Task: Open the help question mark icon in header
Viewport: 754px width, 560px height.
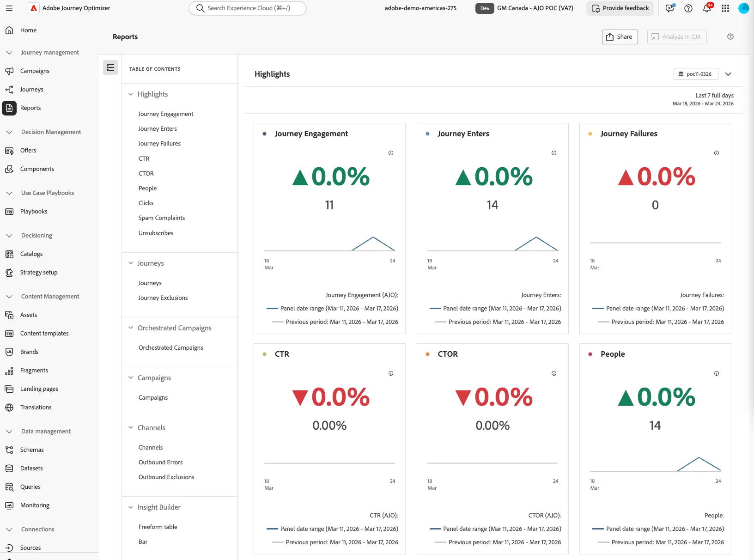Action: (x=688, y=8)
